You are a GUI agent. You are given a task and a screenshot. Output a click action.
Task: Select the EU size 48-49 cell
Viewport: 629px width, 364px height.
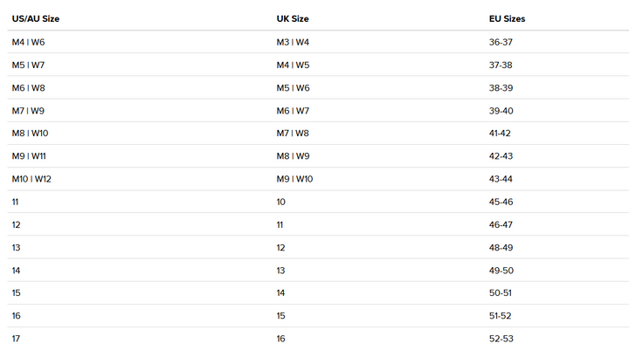(501, 248)
